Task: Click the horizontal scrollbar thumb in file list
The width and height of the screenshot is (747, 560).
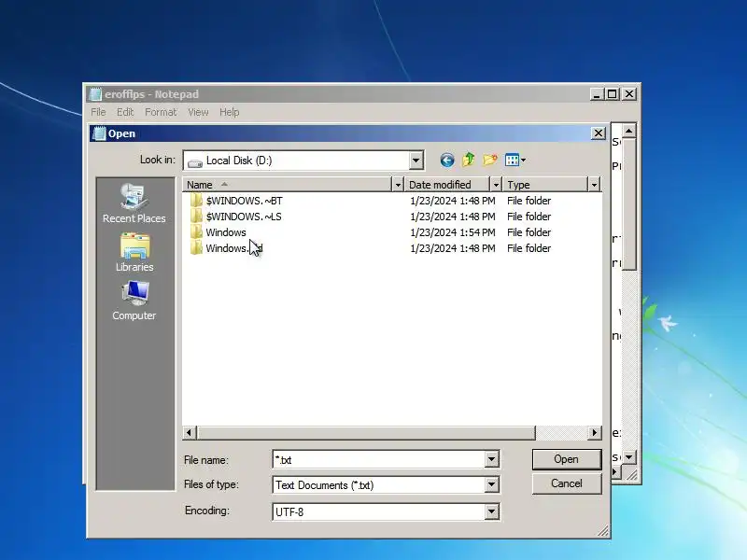Action: pos(365,433)
